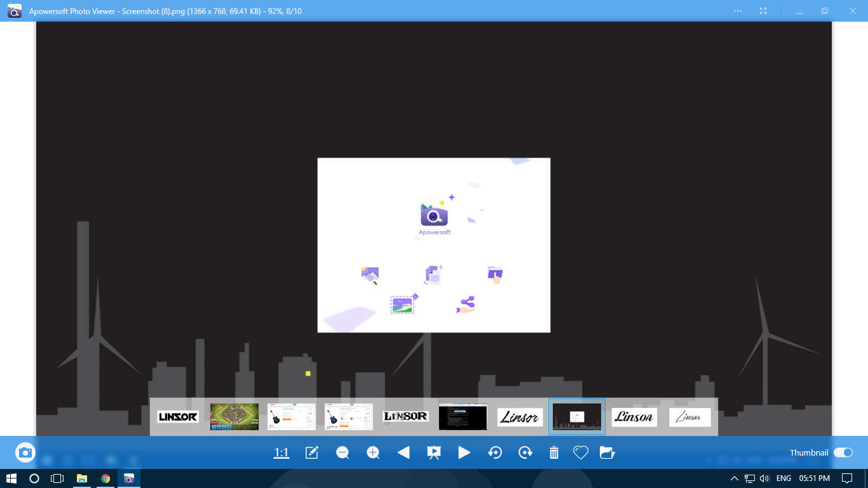This screenshot has height=488, width=868.
Task: Rotate image clockwise
Action: (x=526, y=452)
